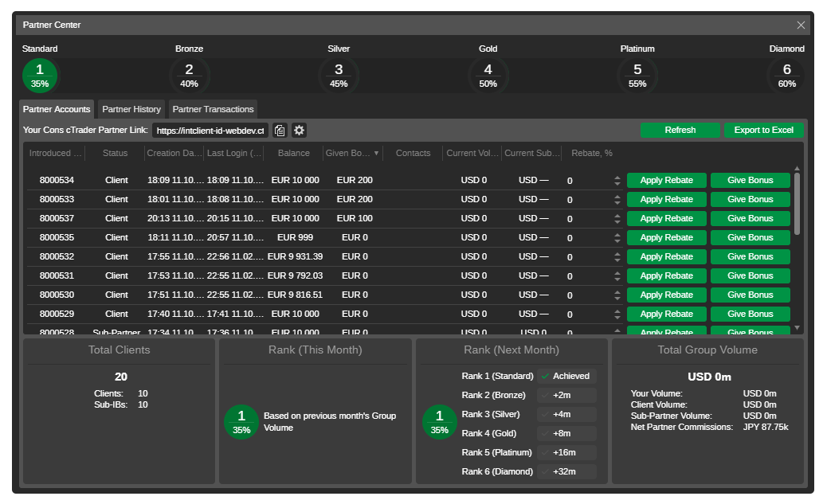
Task: Sort by the Last Login column header
Action: tap(234, 153)
